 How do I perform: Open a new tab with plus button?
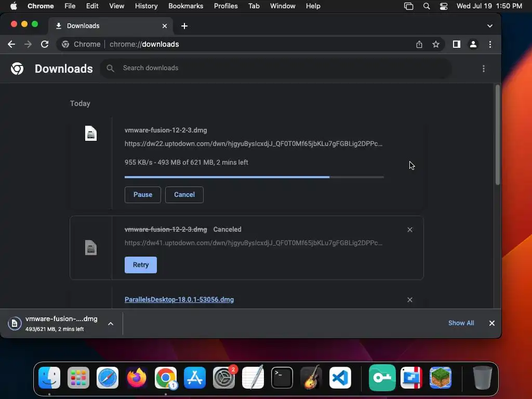pyautogui.click(x=184, y=26)
